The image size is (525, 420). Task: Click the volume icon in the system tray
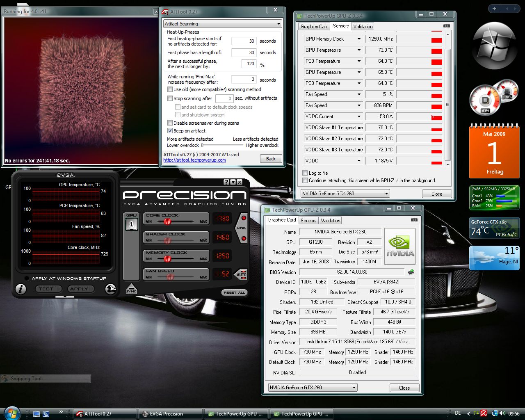503,413
